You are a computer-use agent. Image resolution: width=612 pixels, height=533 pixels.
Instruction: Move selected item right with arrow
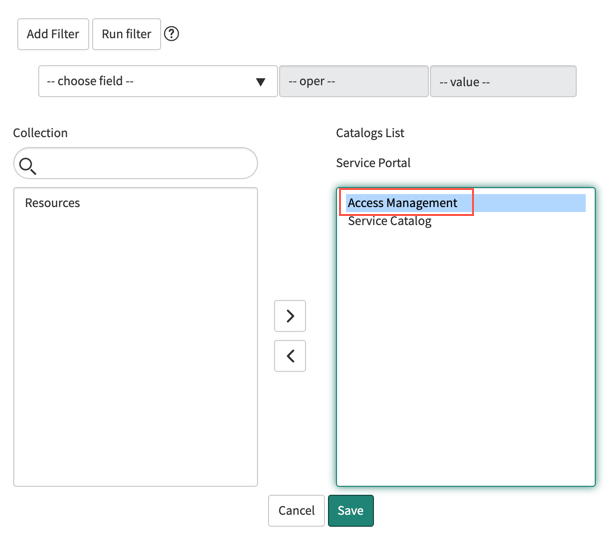click(x=290, y=316)
